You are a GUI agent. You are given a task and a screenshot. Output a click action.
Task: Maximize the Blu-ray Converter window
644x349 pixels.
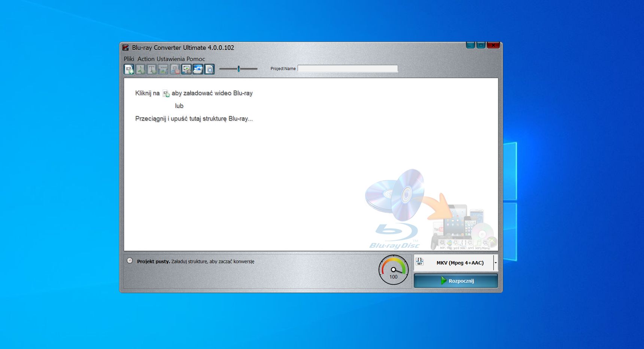click(x=481, y=45)
